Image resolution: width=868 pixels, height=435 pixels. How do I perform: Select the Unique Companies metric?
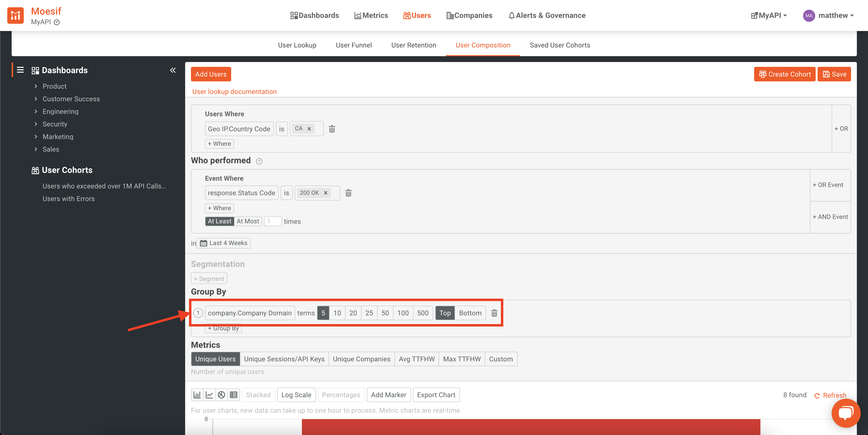tap(362, 359)
